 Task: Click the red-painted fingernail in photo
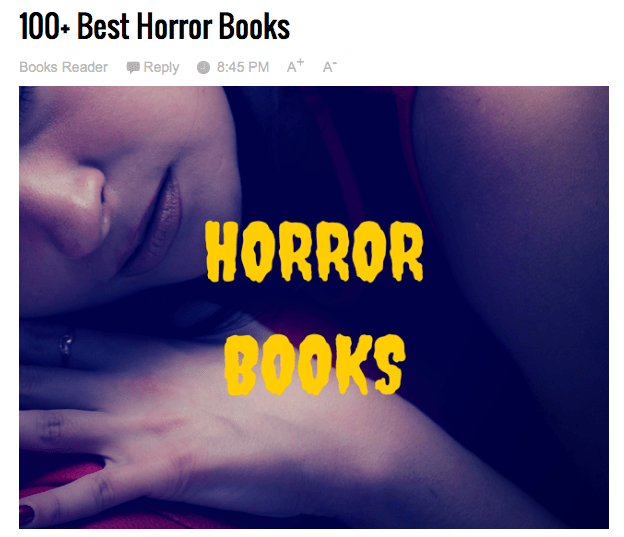(x=25, y=514)
